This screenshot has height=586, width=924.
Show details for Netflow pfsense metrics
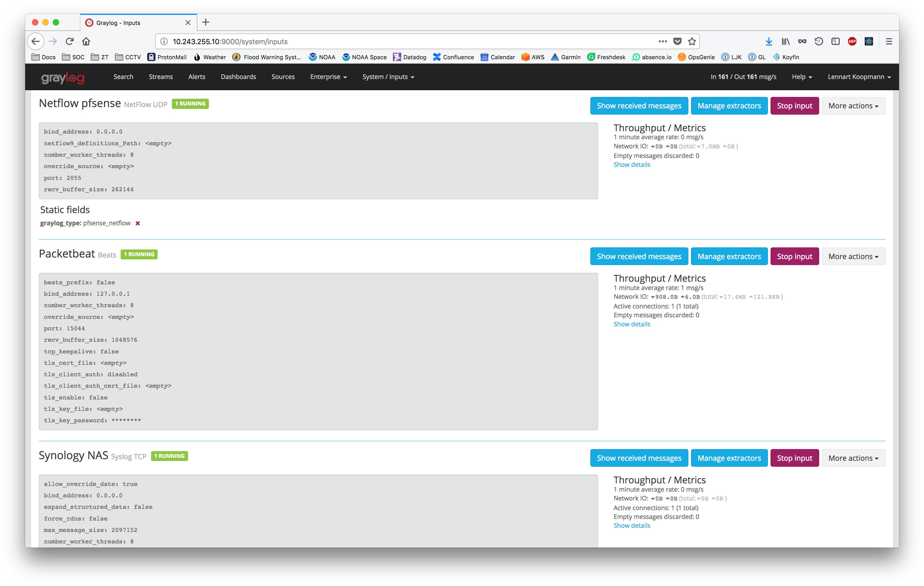[632, 164]
